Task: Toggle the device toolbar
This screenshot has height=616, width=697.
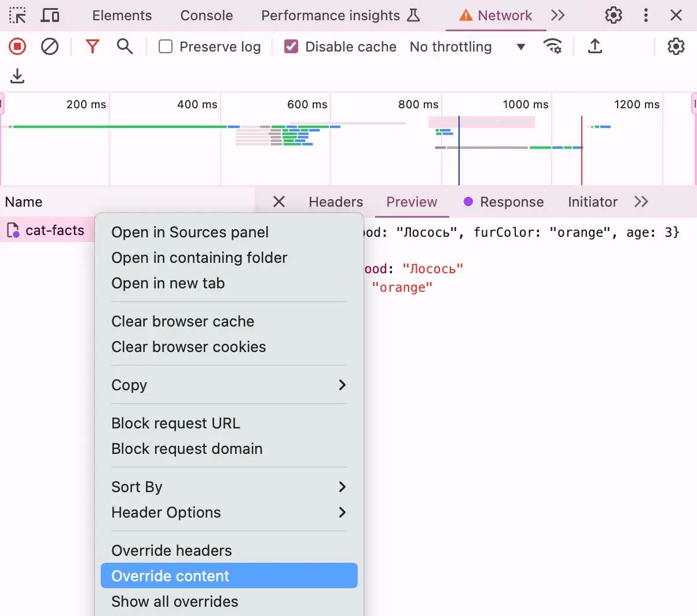Action: 50,15
